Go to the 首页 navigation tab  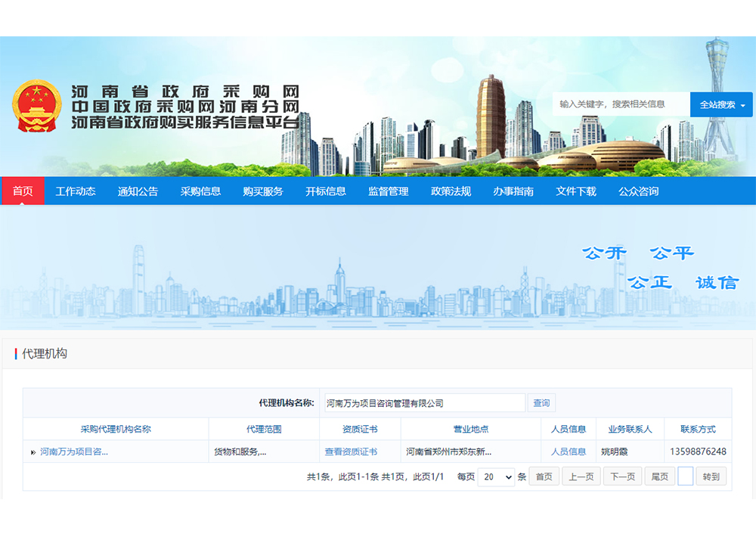pos(23,191)
